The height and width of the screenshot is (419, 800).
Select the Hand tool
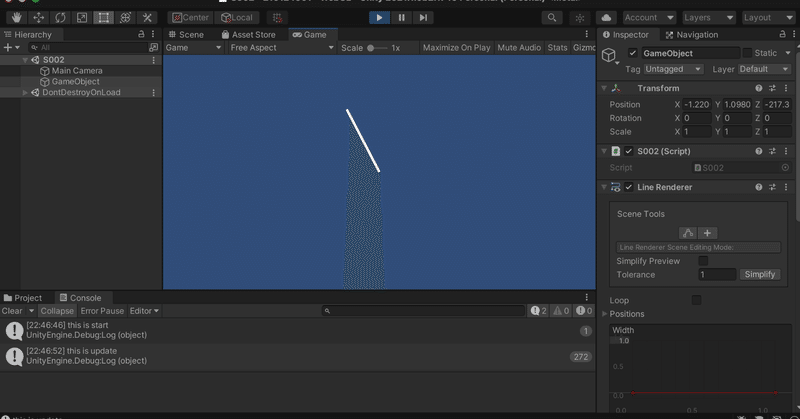pyautogui.click(x=16, y=18)
